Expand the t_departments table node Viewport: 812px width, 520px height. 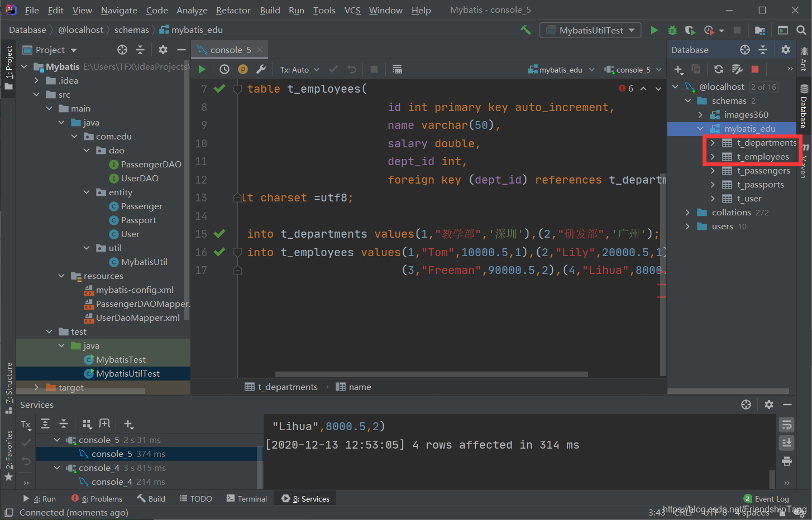pyautogui.click(x=713, y=143)
